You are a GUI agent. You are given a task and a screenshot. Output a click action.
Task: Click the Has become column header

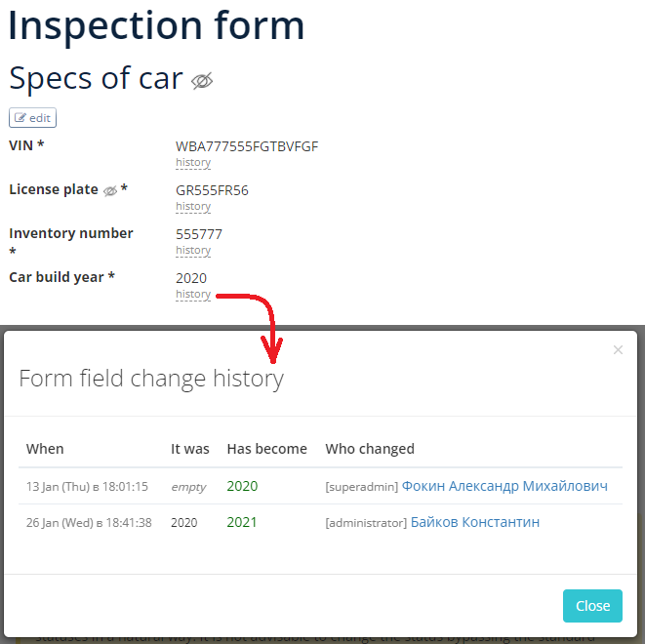pos(267,449)
